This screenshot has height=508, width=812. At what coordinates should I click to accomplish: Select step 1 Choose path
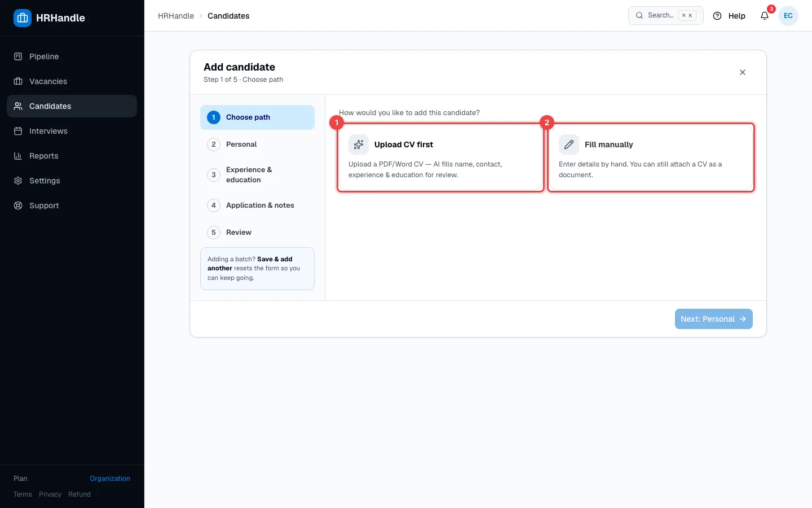click(257, 117)
